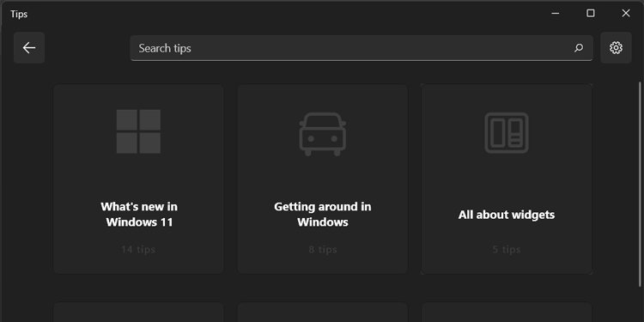The height and width of the screenshot is (322, 644).
Task: Minimize the Tips window
Action: point(556,14)
